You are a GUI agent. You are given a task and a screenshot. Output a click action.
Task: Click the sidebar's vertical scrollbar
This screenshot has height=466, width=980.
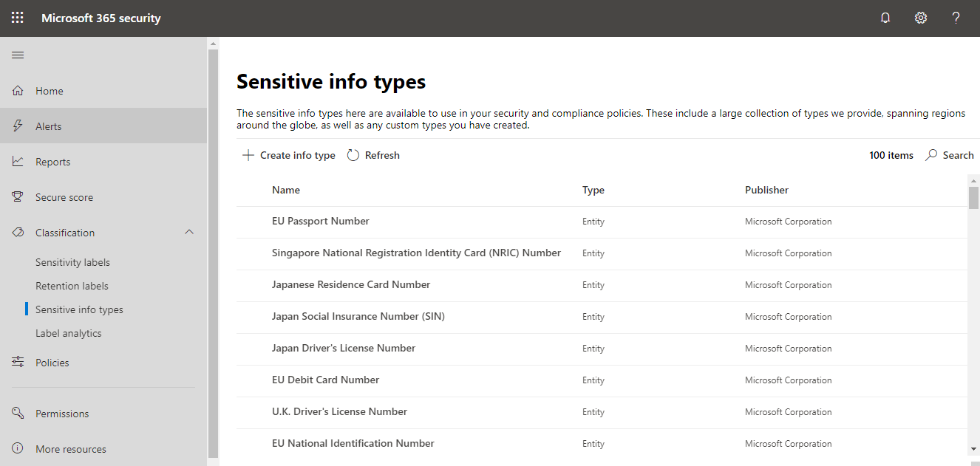click(x=213, y=253)
